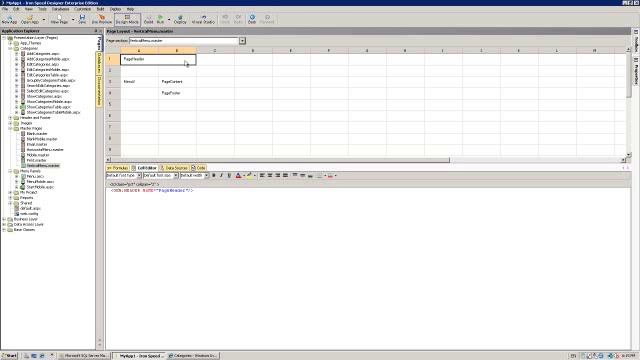
Task: Click the Run toolbar icon
Action: tap(160, 19)
